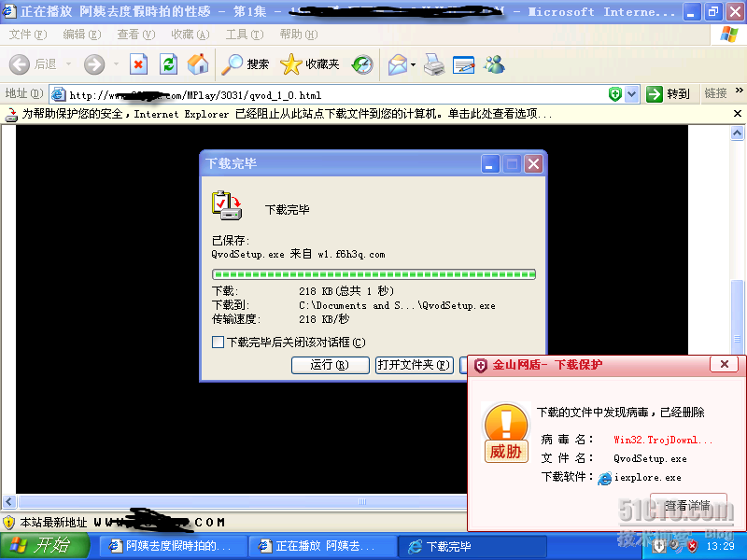Click 查看详情 in the Kingsoft alert
The height and width of the screenshot is (560, 747).
click(x=688, y=505)
